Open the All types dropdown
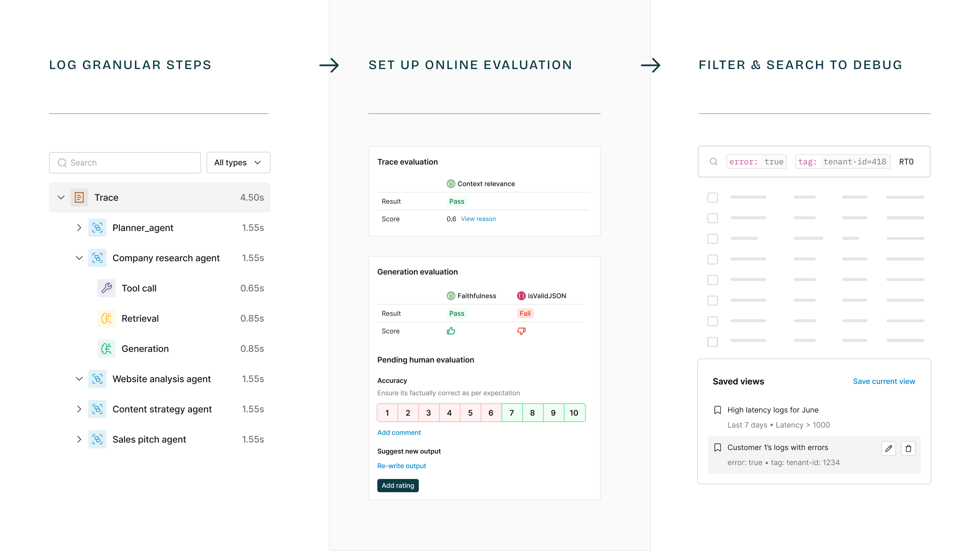This screenshot has width=980, height=551. tap(238, 163)
